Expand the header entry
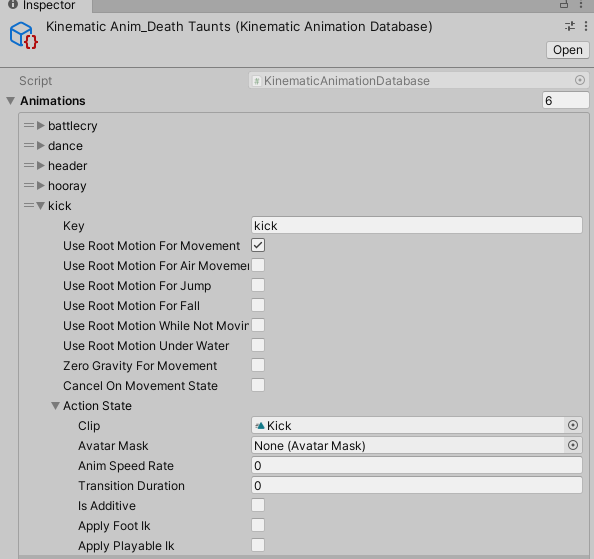Screen dimensions: 594x559 click(41, 166)
